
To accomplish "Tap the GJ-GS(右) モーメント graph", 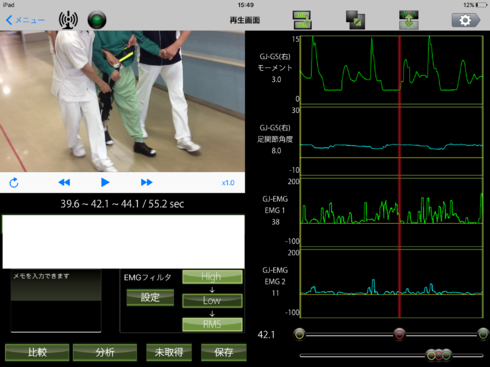I will (x=391, y=70).
